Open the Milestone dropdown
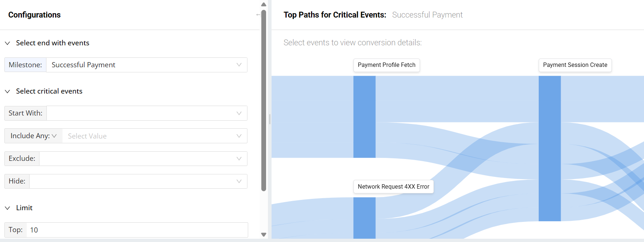Image resolution: width=644 pixels, height=242 pixels. pyautogui.click(x=146, y=65)
